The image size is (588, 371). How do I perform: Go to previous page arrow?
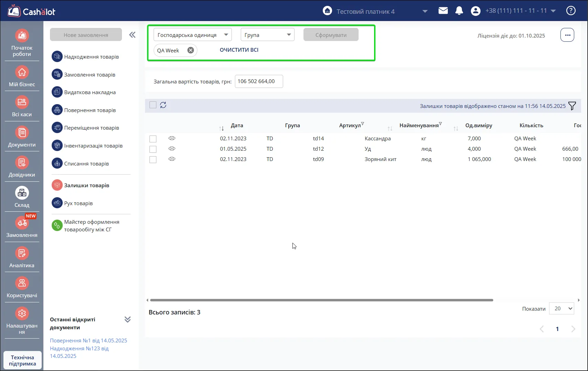pyautogui.click(x=541, y=329)
